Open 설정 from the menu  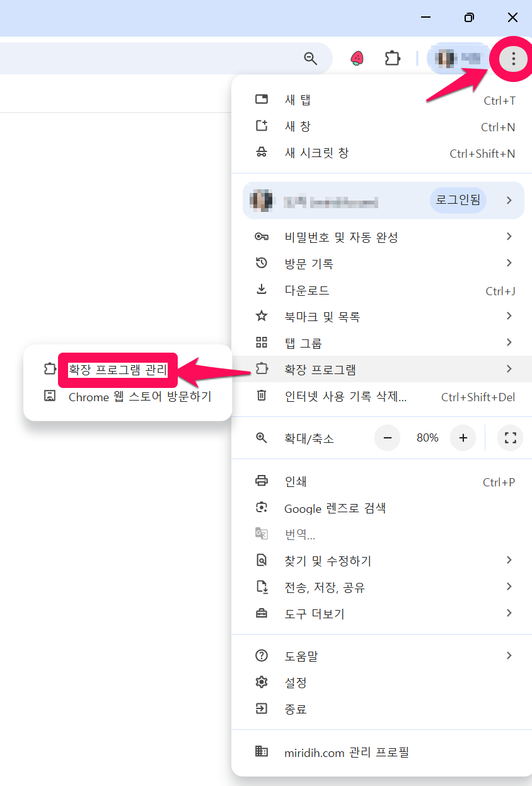(x=384, y=683)
